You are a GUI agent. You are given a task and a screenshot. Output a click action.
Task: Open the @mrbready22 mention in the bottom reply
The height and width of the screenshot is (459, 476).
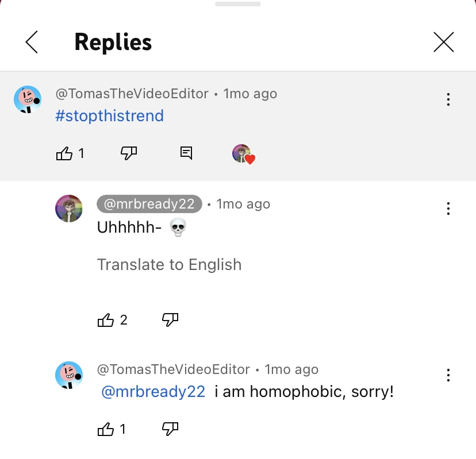click(x=152, y=391)
